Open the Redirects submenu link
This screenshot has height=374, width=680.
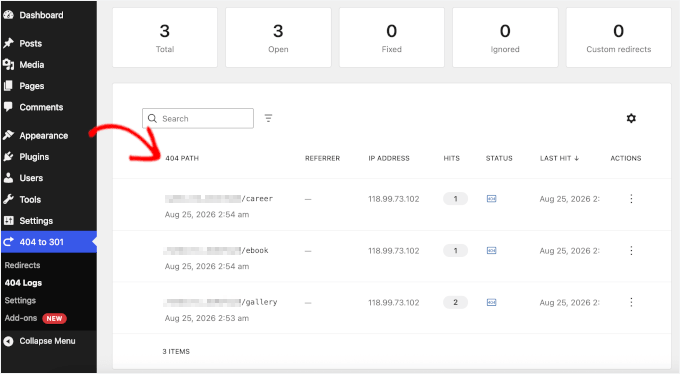click(x=22, y=265)
